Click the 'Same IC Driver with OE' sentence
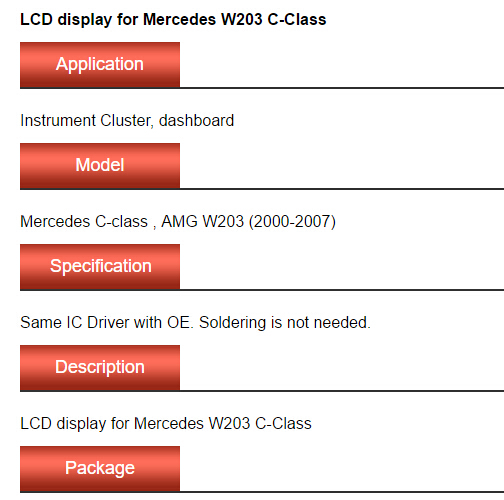 click(107, 322)
